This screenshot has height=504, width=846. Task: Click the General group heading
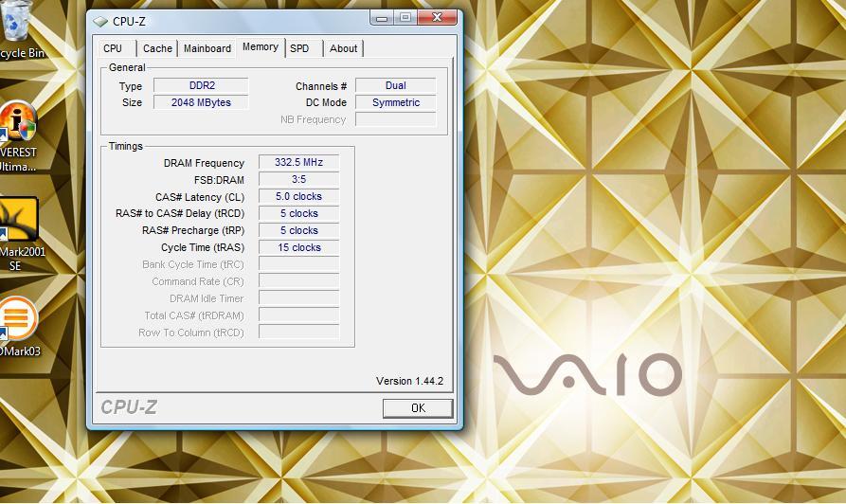point(127,67)
